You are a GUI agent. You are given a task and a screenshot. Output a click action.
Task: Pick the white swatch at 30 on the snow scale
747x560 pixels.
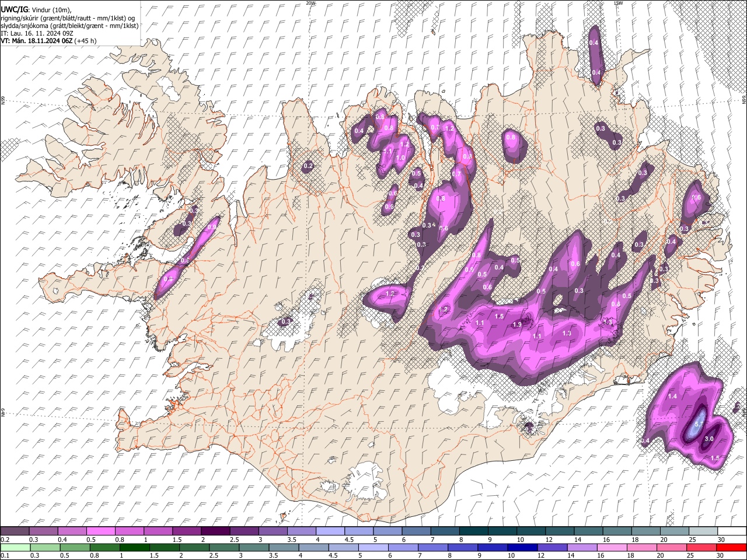pos(732,531)
